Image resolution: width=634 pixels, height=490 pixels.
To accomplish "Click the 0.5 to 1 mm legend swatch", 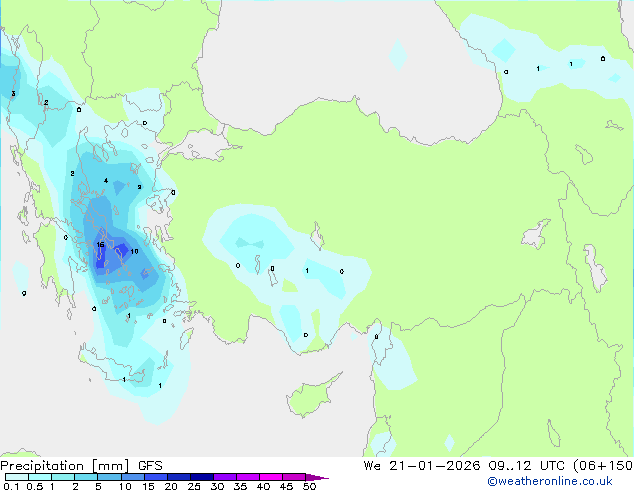I will coord(40,477).
